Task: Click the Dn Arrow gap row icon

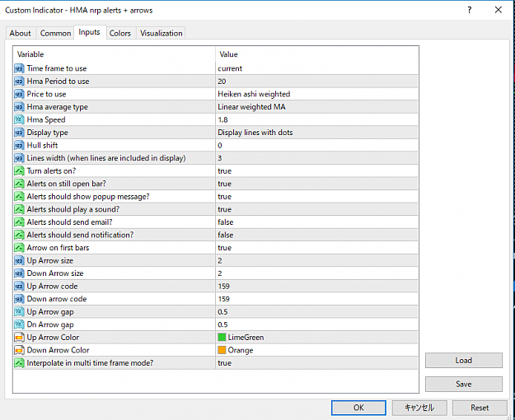Action: click(x=19, y=324)
